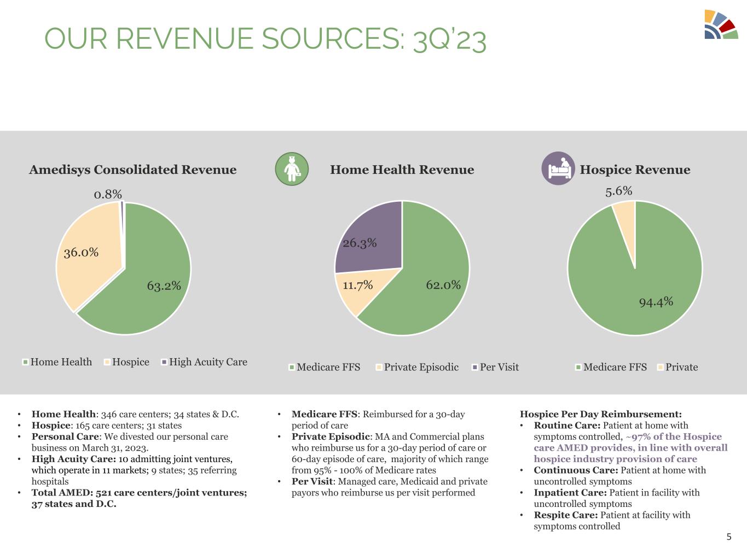Click the Home Health Revenue heading
Viewport: 747px width, 560px height.
402,170
